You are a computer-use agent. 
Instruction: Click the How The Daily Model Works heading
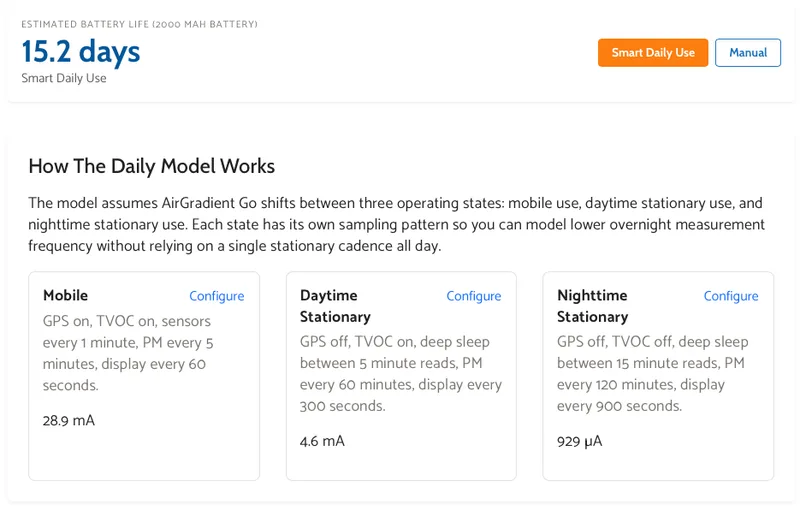pos(151,166)
